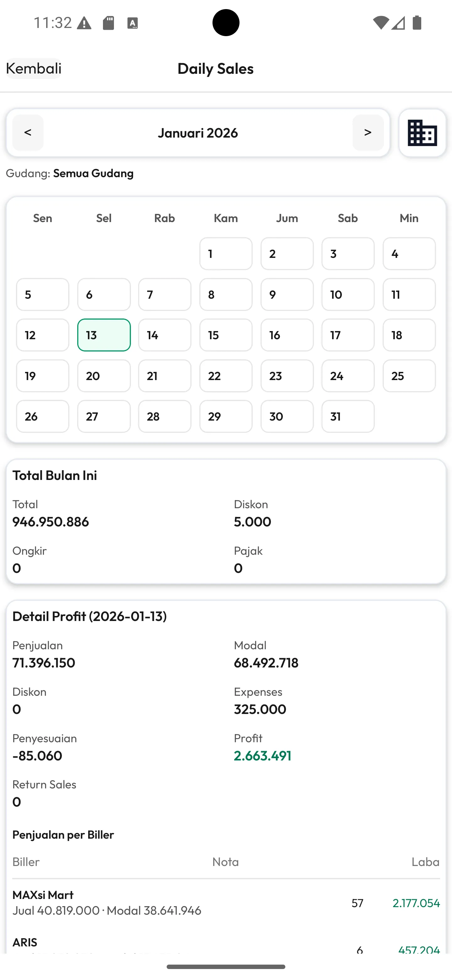Tap the battery icon in status bar
Viewport: 452px width, 980px height.
click(417, 23)
